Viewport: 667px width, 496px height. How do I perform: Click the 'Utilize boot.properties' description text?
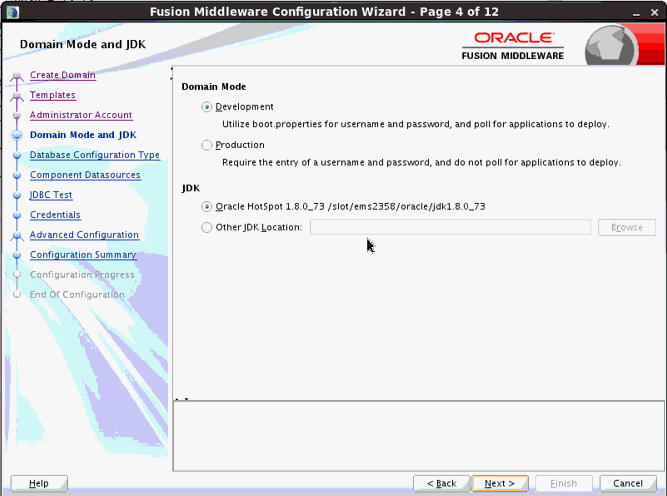click(416, 124)
